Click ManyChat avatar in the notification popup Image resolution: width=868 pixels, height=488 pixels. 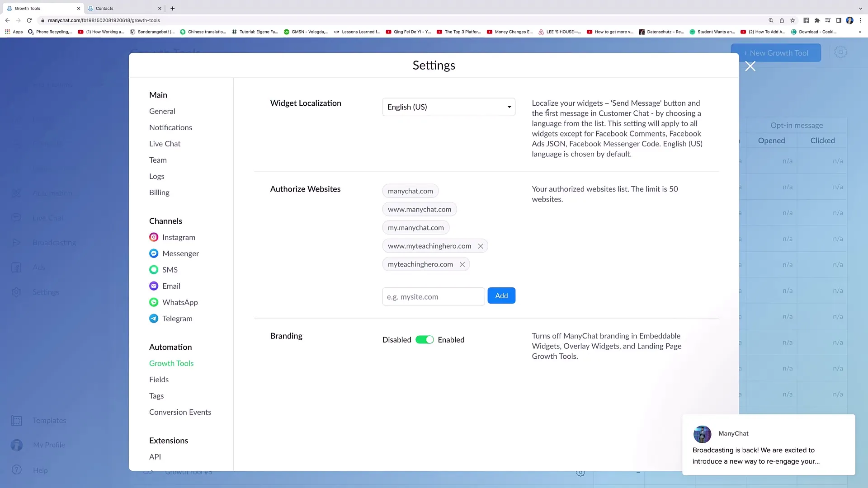click(702, 434)
